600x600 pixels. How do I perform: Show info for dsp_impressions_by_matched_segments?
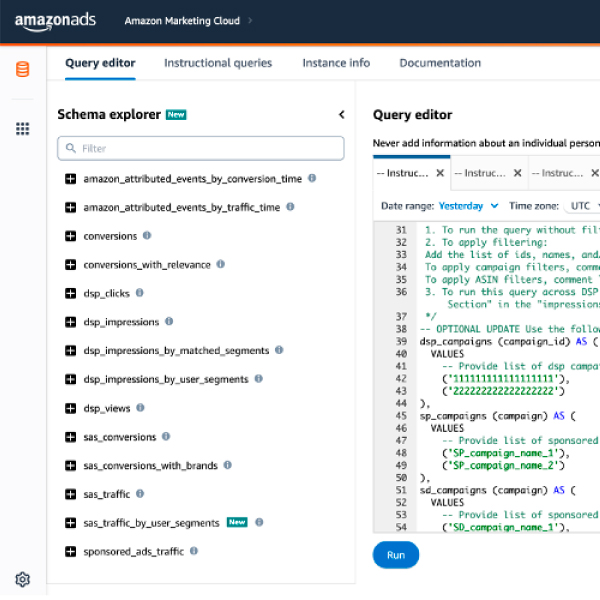[279, 350]
